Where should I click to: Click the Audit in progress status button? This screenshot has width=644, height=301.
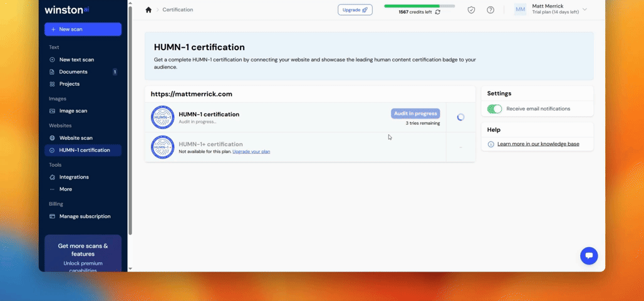[415, 114]
